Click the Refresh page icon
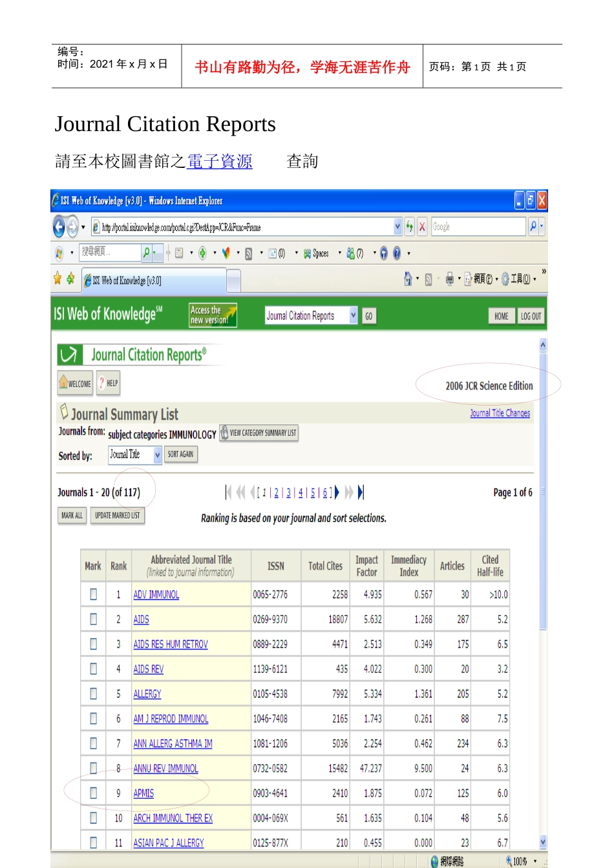Viewport: 614px width, 868px height. (x=410, y=227)
